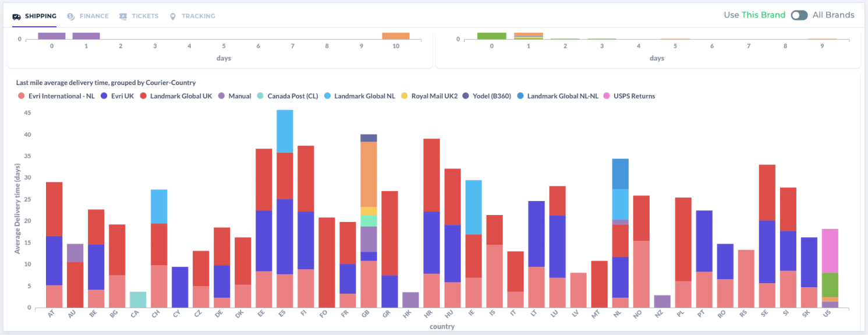This screenshot has height=335, width=868.
Task: Click the Evri International - NL color swatch
Action: tap(21, 96)
